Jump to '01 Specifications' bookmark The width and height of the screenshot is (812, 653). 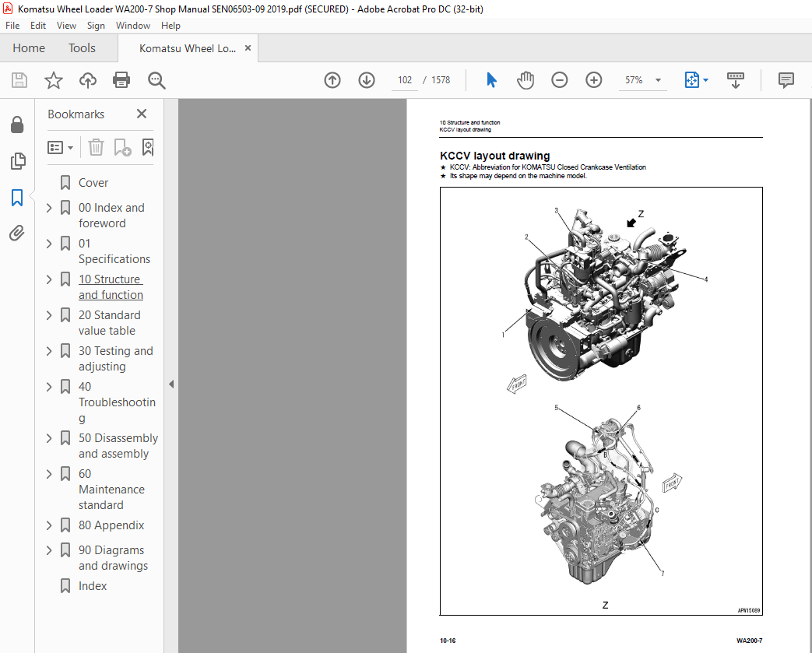[114, 251]
